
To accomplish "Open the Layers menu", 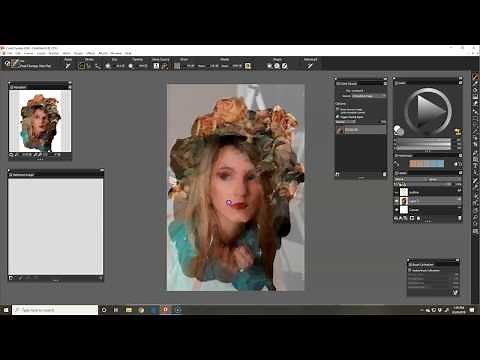I will pos(41,53).
